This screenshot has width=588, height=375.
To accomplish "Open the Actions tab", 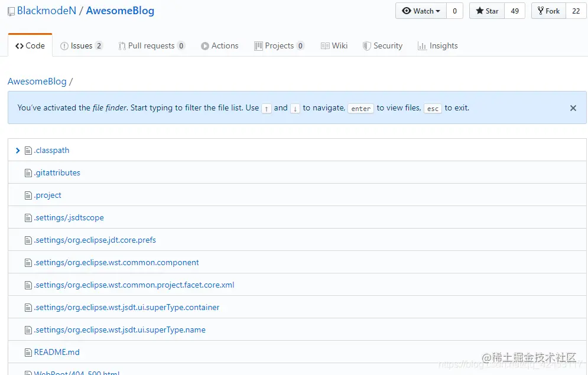I will tap(219, 45).
